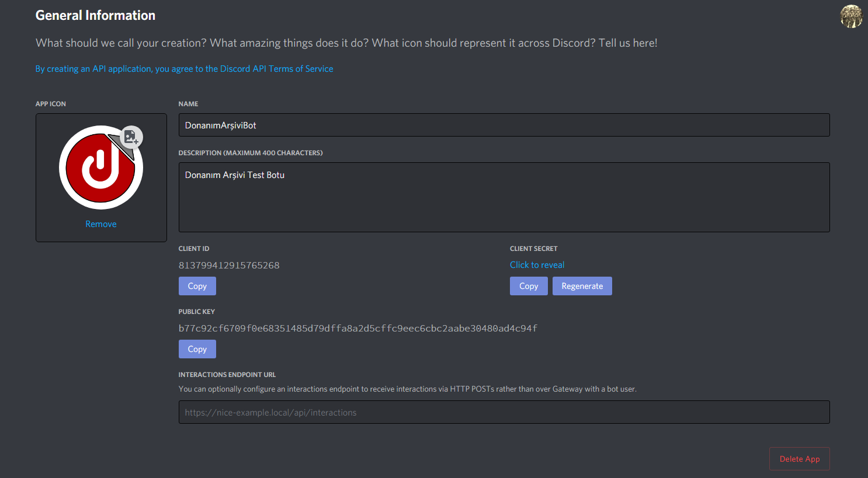Click the General Information heading
The height and width of the screenshot is (478, 868).
(95, 16)
